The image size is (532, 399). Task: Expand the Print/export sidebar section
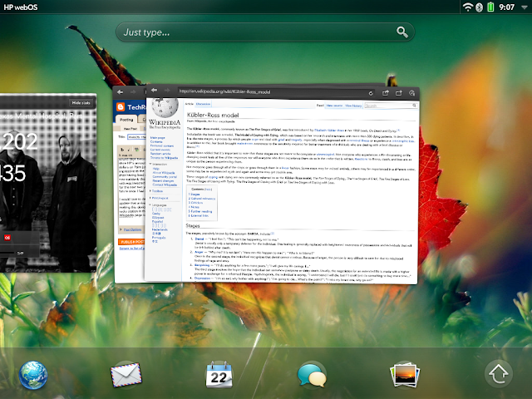click(x=159, y=198)
